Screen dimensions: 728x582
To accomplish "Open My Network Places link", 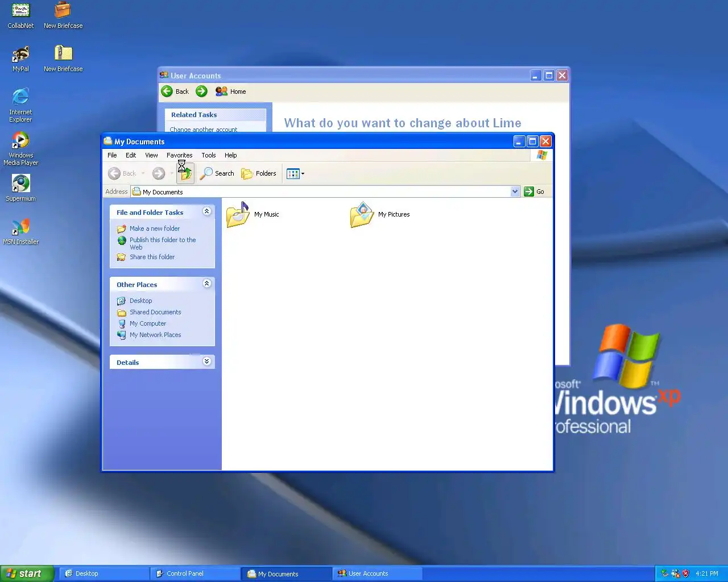I will click(155, 335).
